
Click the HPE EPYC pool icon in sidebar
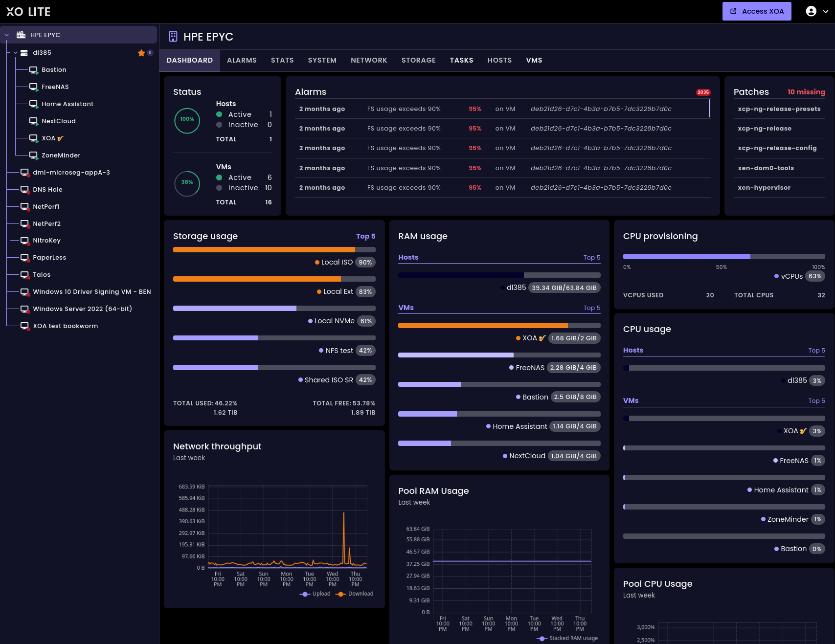point(21,35)
